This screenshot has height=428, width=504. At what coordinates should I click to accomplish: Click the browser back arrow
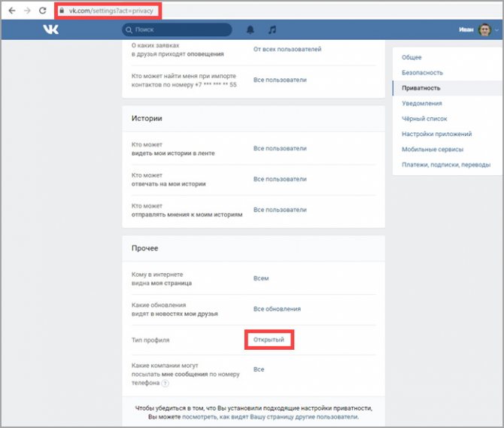click(x=12, y=11)
